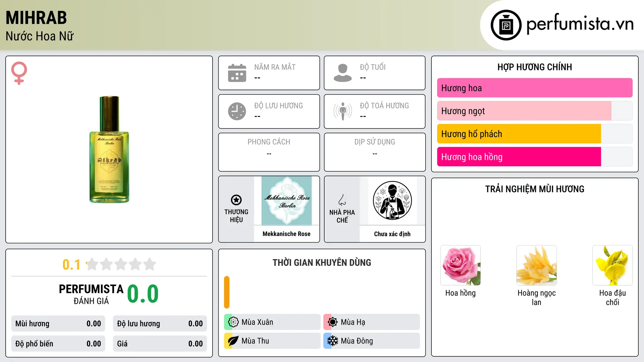Click the pink female gender symbol icon
Viewport: 644px width, 362px height.
[19, 73]
